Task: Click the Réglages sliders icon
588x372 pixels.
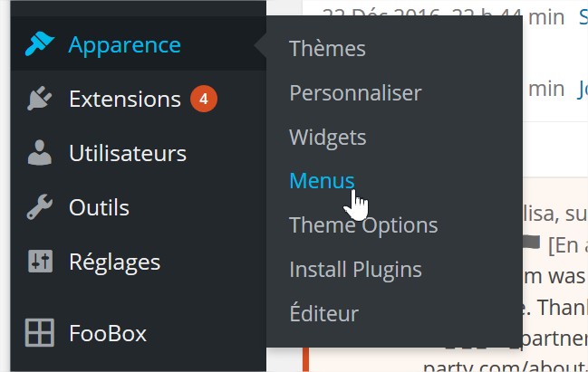Action: click(40, 262)
